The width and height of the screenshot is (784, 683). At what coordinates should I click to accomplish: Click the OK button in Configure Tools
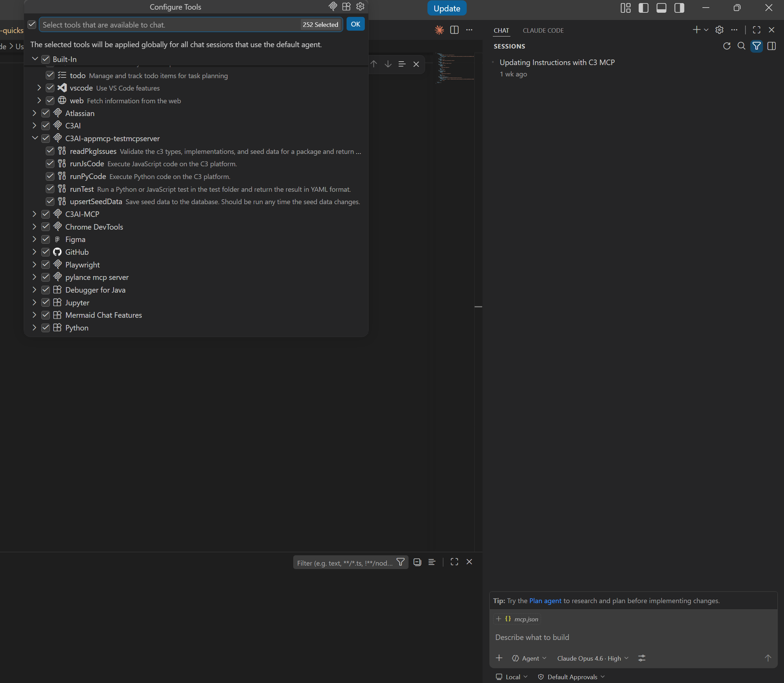pyautogui.click(x=355, y=24)
